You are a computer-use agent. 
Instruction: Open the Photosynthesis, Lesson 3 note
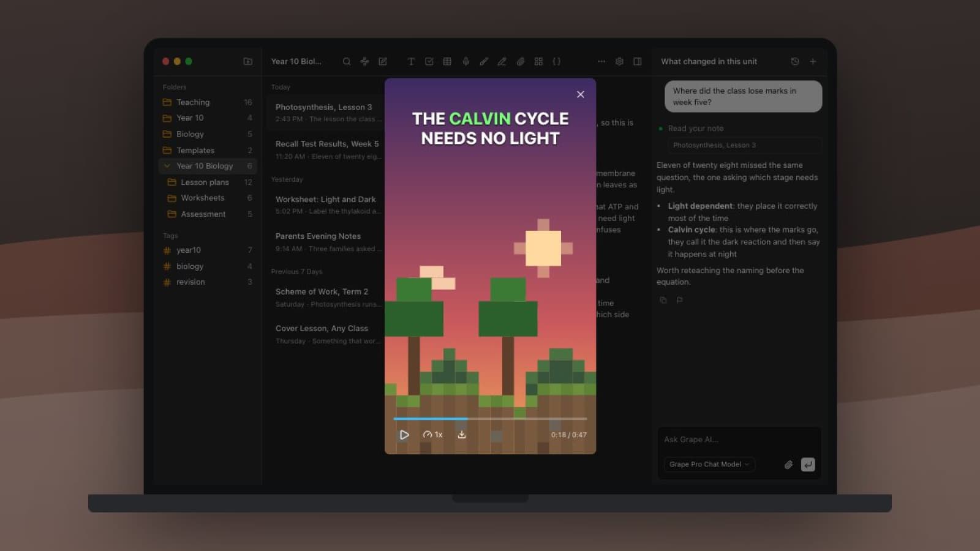(326, 113)
